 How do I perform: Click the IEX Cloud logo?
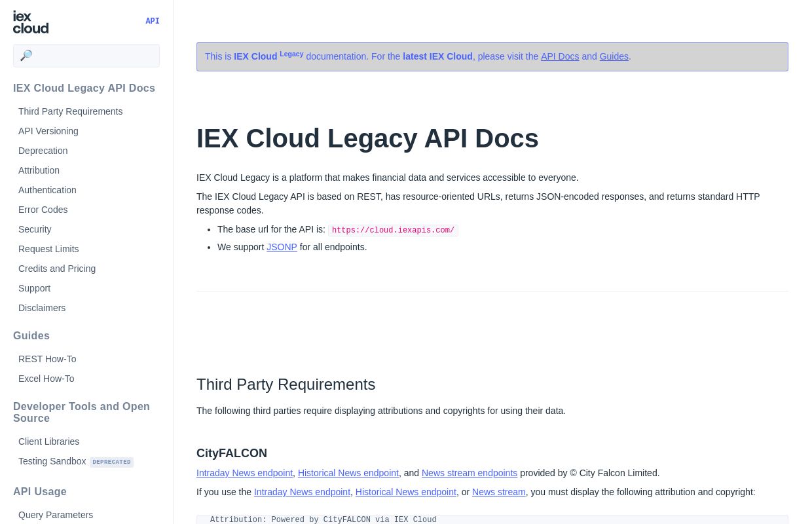[31, 22]
